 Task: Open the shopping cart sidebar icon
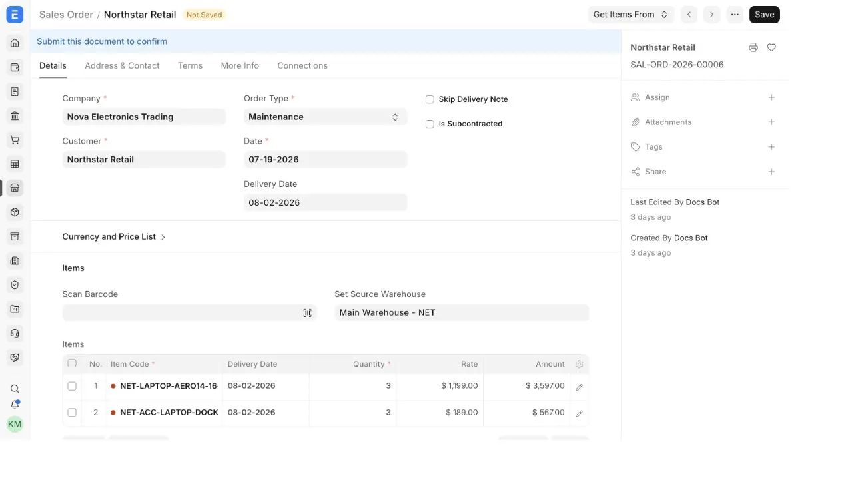(15, 140)
